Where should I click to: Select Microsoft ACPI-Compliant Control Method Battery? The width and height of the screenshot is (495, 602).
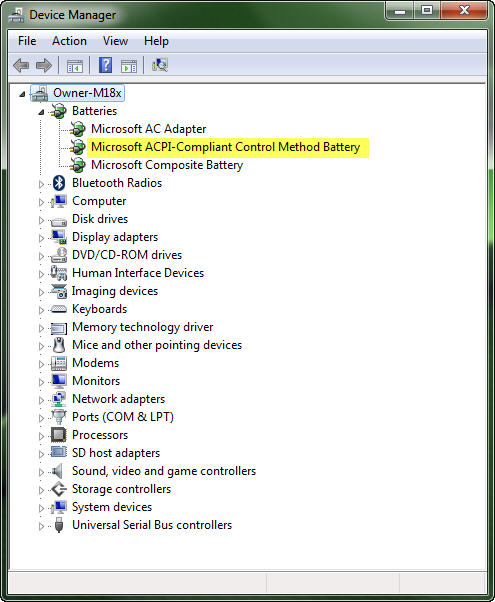coord(225,147)
